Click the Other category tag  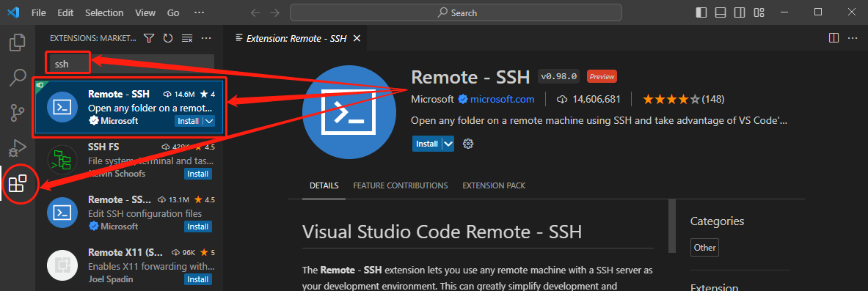(x=704, y=248)
